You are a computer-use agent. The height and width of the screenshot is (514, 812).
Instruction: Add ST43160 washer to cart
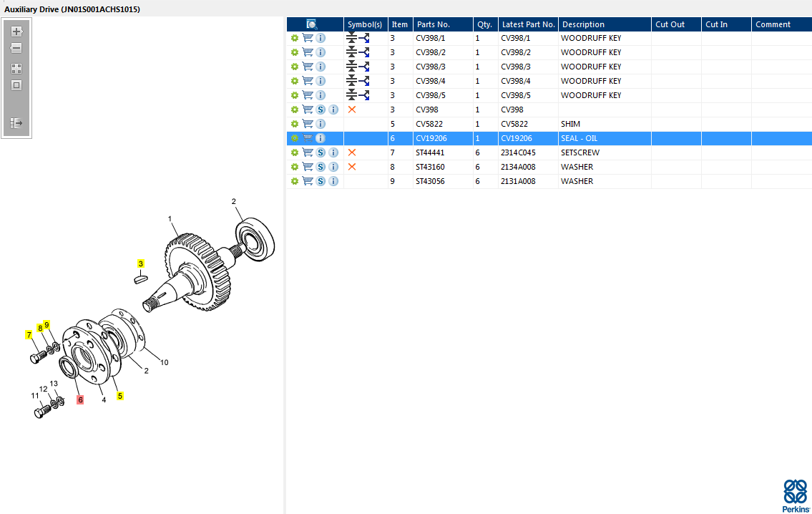pos(308,167)
